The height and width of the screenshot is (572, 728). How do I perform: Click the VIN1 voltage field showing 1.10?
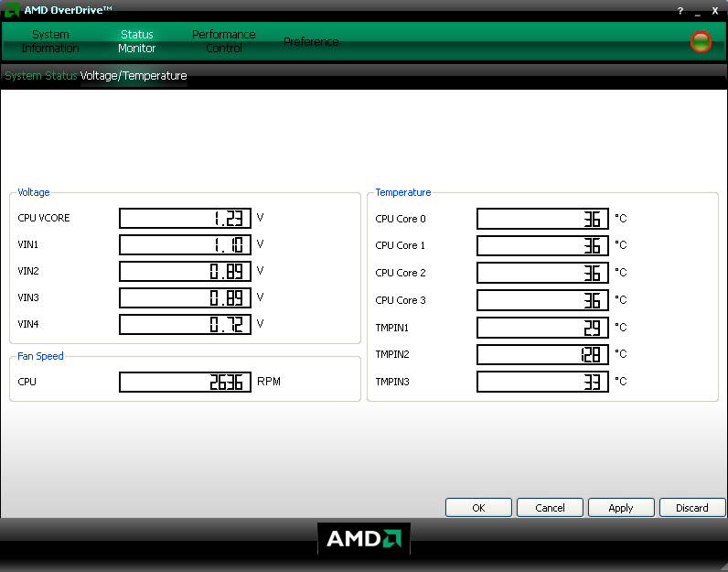186,245
